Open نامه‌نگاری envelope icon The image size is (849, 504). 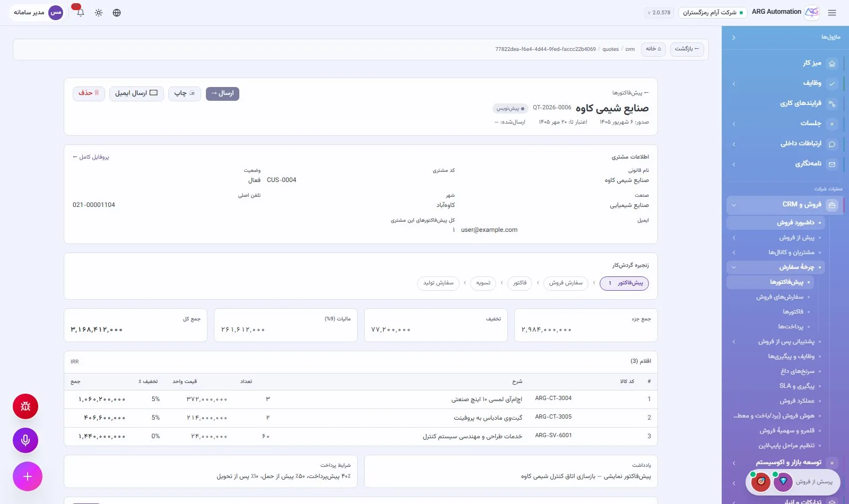coord(832,164)
